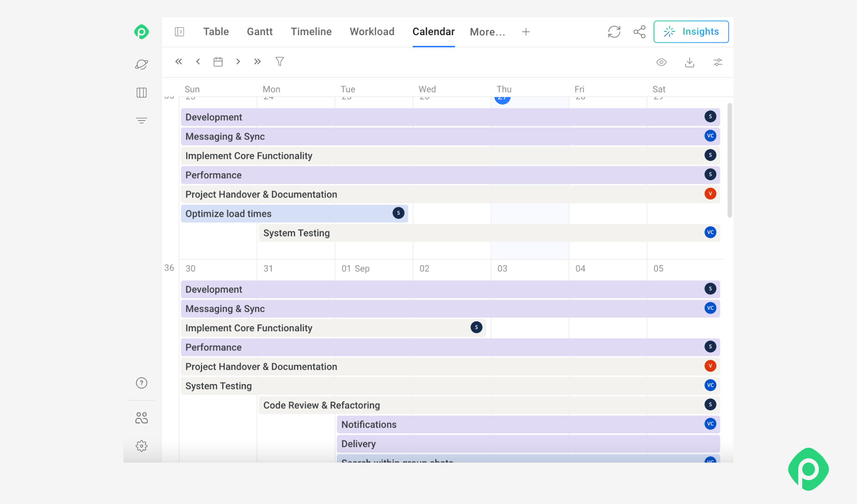Click the refresh sync icon
Viewport: 857px width, 504px height.
[x=614, y=32]
